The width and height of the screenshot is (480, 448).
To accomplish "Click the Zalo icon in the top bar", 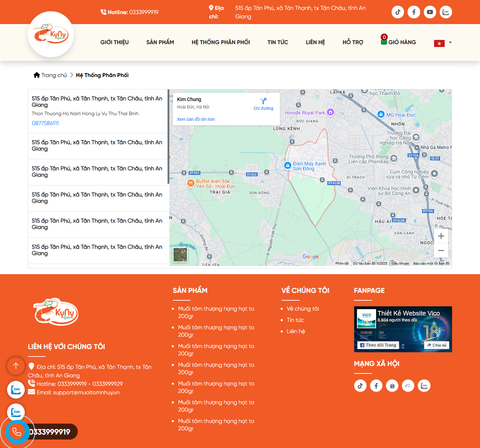I will coord(446,12).
